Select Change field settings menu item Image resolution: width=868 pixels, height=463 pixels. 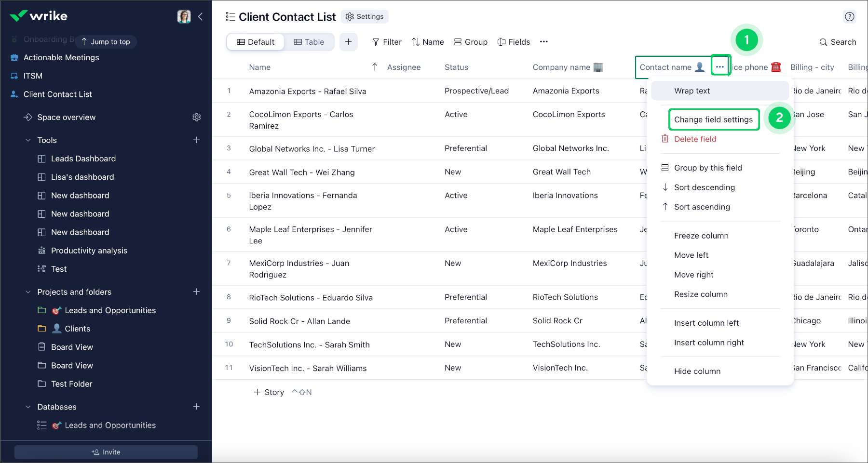click(713, 119)
